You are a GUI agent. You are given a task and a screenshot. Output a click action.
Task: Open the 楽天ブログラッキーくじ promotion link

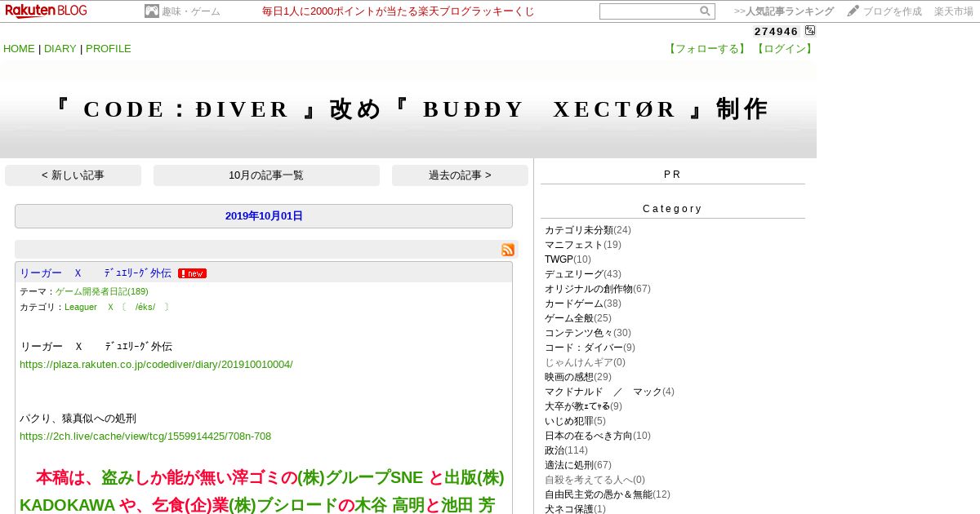(399, 11)
